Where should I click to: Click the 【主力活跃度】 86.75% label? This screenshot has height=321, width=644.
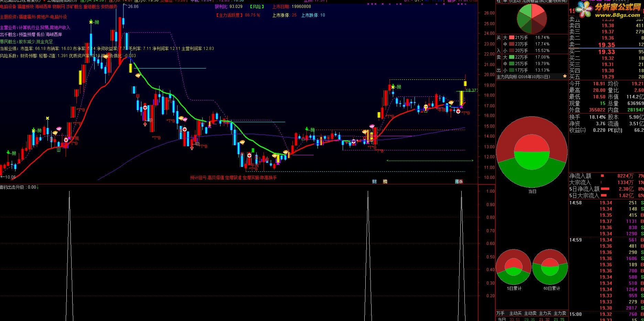(x=238, y=15)
